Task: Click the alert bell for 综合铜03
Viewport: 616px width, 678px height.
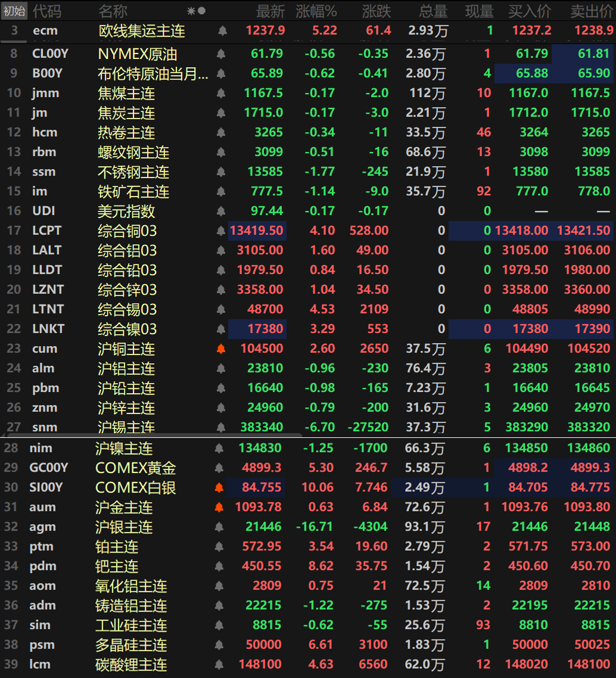Action: click(221, 231)
